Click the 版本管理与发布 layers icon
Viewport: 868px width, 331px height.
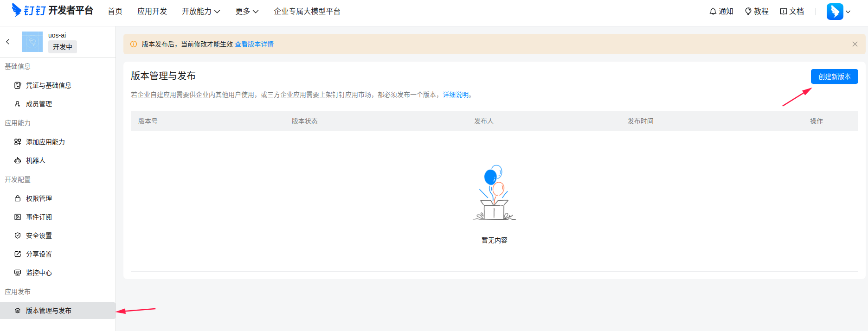coord(18,311)
